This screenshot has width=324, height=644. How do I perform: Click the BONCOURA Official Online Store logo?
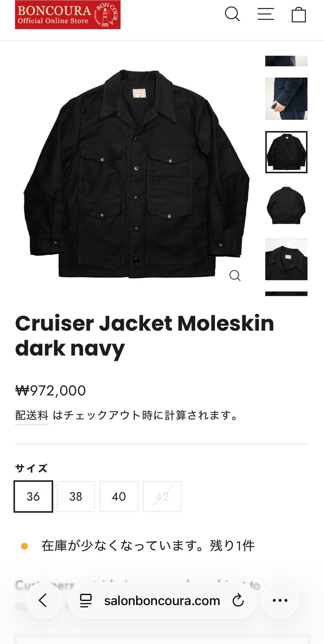pyautogui.click(x=67, y=15)
